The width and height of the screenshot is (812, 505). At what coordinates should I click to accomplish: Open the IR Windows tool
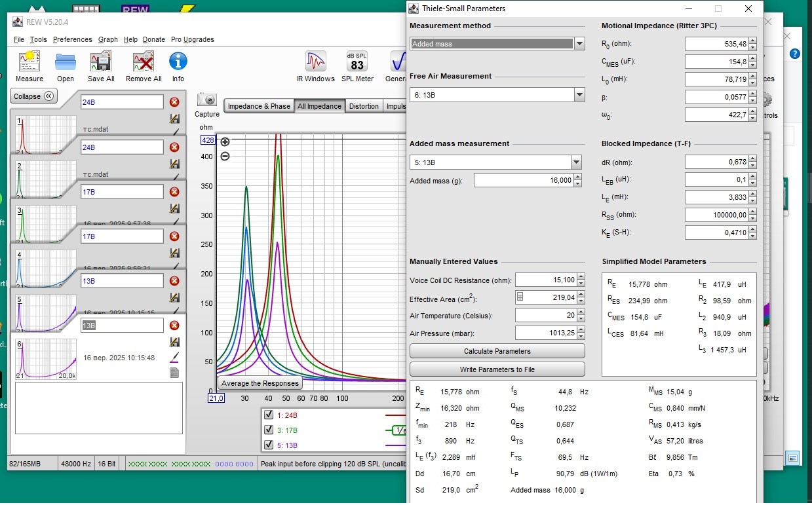(315, 62)
